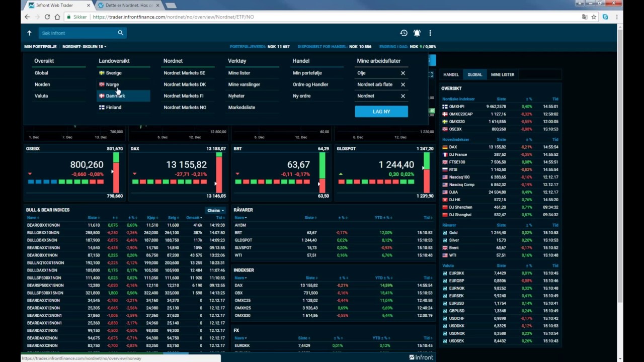Click the OMXHPI flag icon in overview
Viewport: 644px width, 362px height.
pyautogui.click(x=445, y=107)
